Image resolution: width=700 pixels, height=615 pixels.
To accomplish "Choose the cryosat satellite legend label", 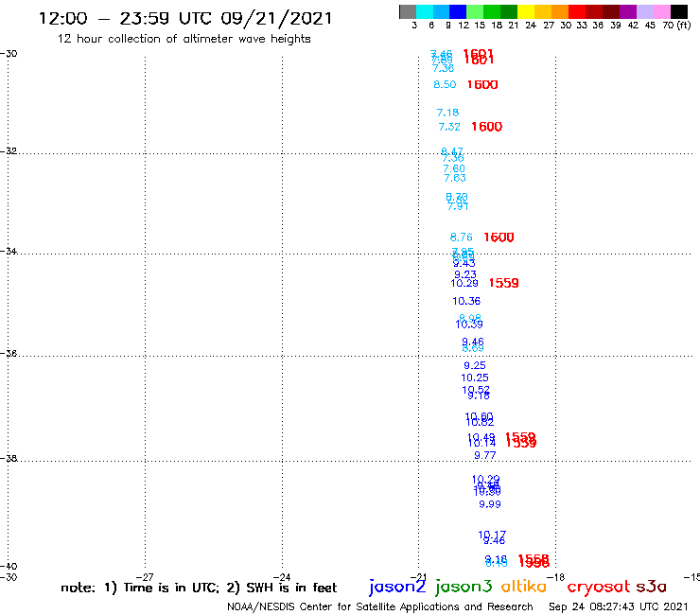I will 599,587.
